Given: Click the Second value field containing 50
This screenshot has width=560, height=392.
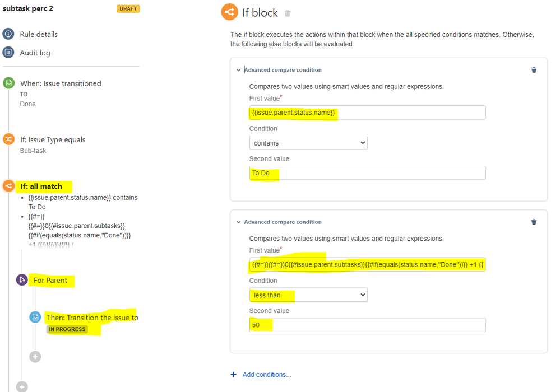Looking at the screenshot, I should tap(368, 325).
